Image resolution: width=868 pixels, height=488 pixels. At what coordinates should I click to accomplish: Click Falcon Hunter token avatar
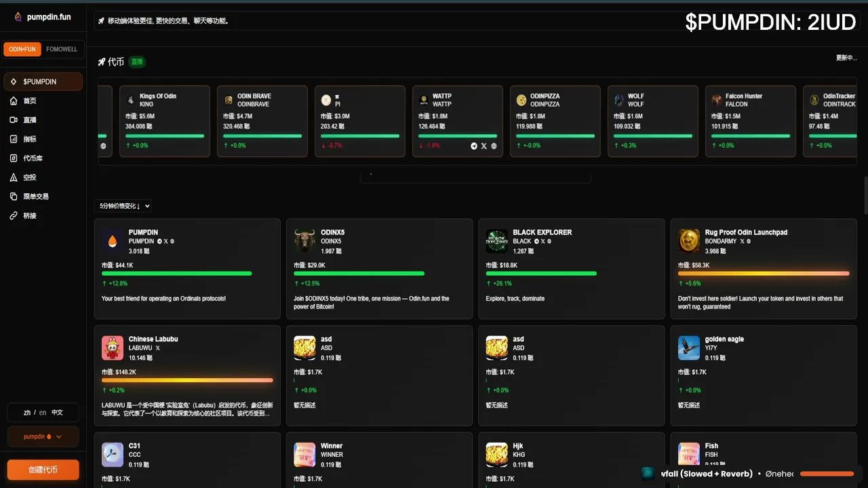pos(716,100)
